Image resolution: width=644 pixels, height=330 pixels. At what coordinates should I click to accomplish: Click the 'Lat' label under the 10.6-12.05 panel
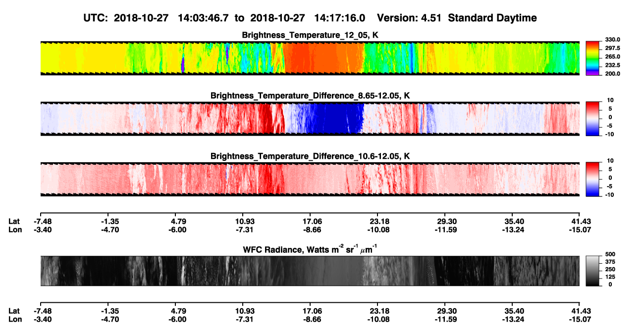tap(14, 221)
